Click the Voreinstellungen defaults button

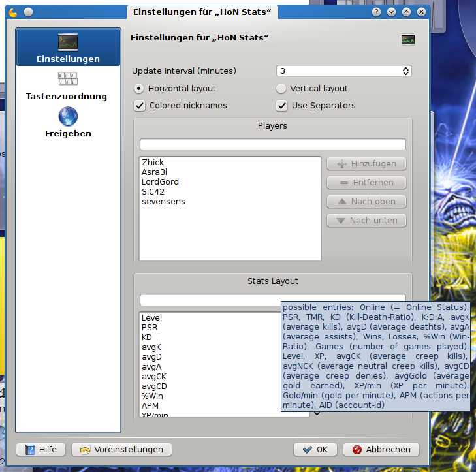pos(121,450)
